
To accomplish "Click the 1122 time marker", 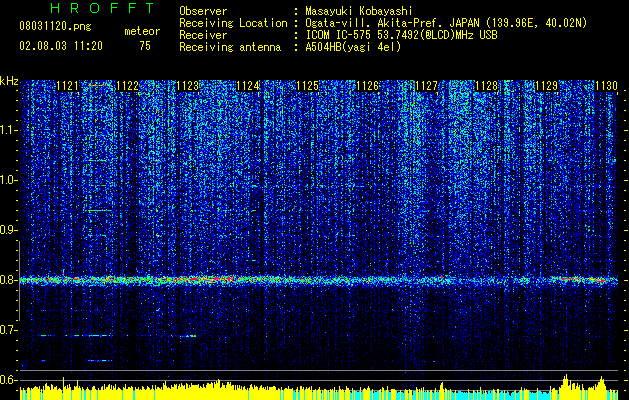I will tap(128, 85).
